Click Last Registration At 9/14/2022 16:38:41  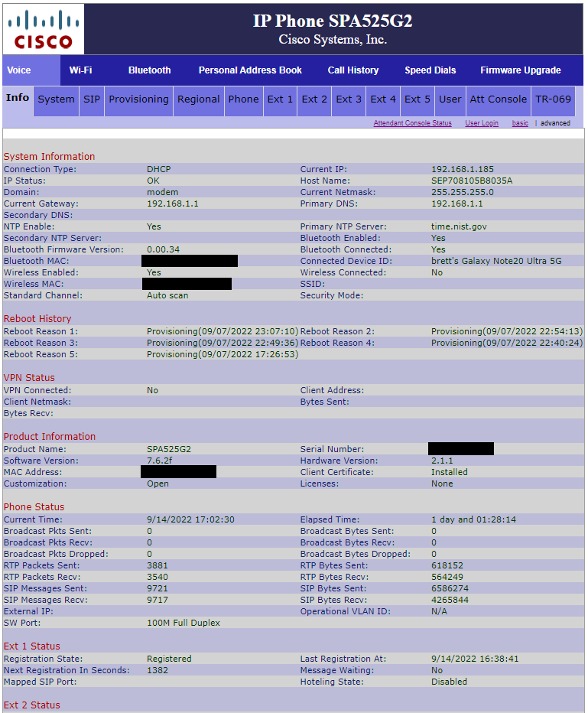tap(475, 659)
